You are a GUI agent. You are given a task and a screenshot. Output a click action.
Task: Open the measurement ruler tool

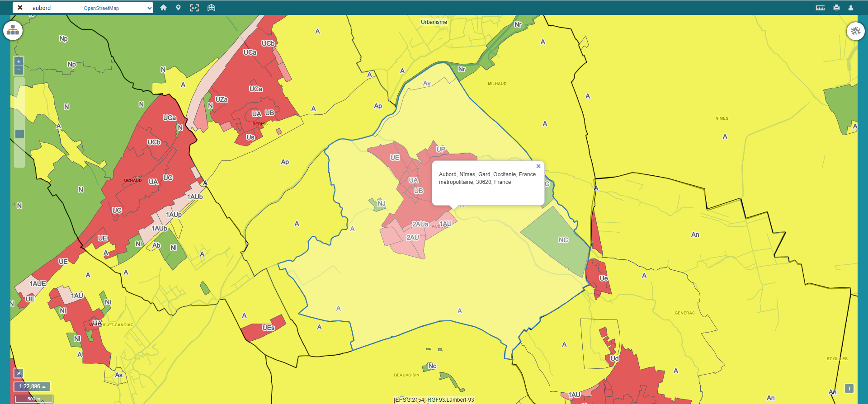tap(820, 8)
